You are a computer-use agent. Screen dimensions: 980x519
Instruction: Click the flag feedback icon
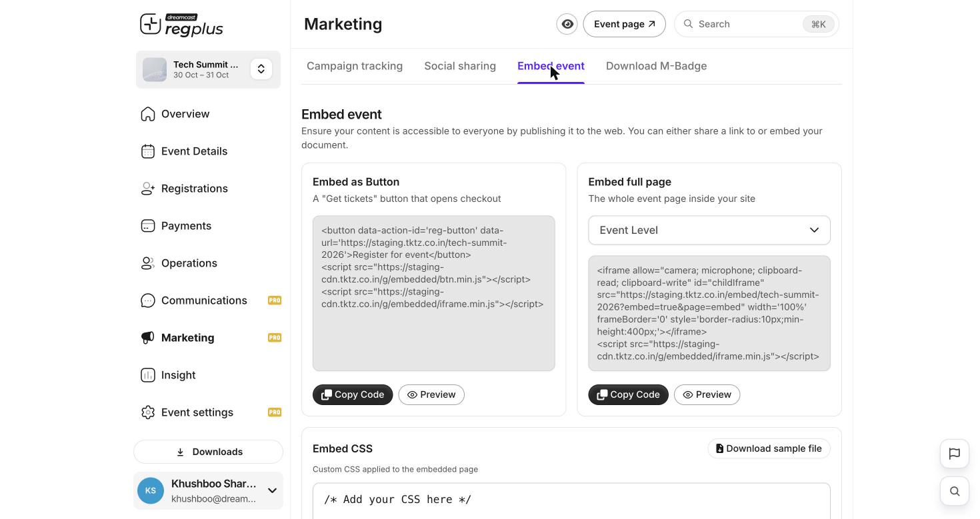pyautogui.click(x=955, y=454)
